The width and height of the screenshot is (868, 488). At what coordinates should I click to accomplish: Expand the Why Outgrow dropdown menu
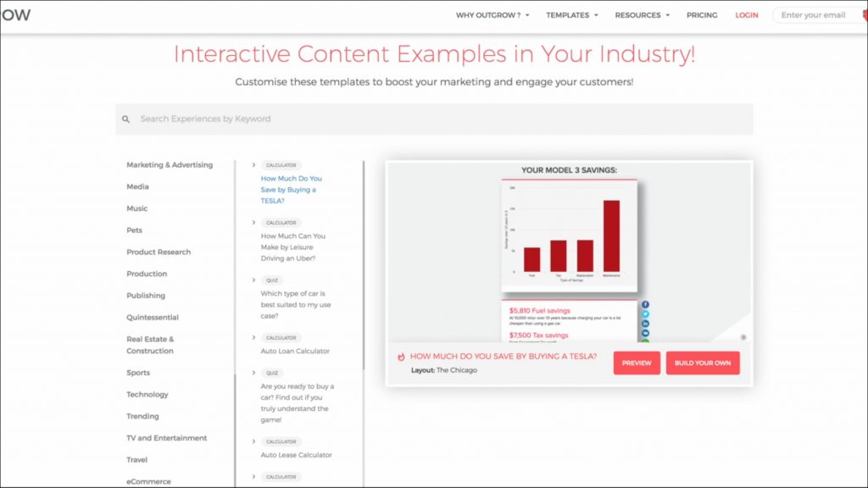492,15
